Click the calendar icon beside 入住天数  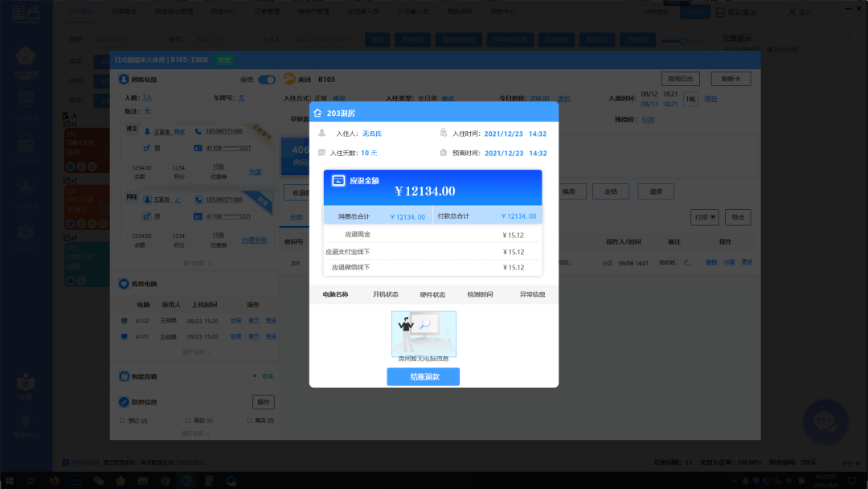coord(321,152)
